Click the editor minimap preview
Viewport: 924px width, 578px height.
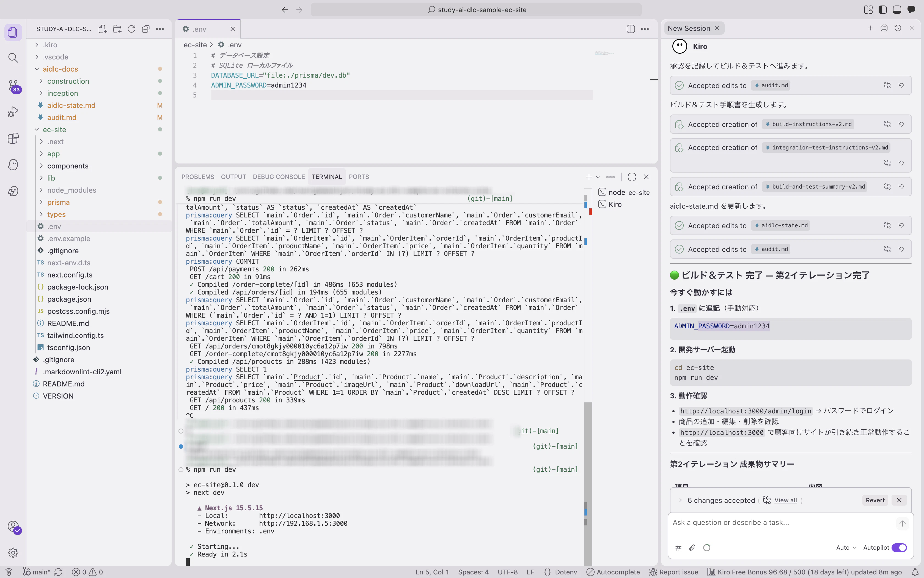point(604,53)
